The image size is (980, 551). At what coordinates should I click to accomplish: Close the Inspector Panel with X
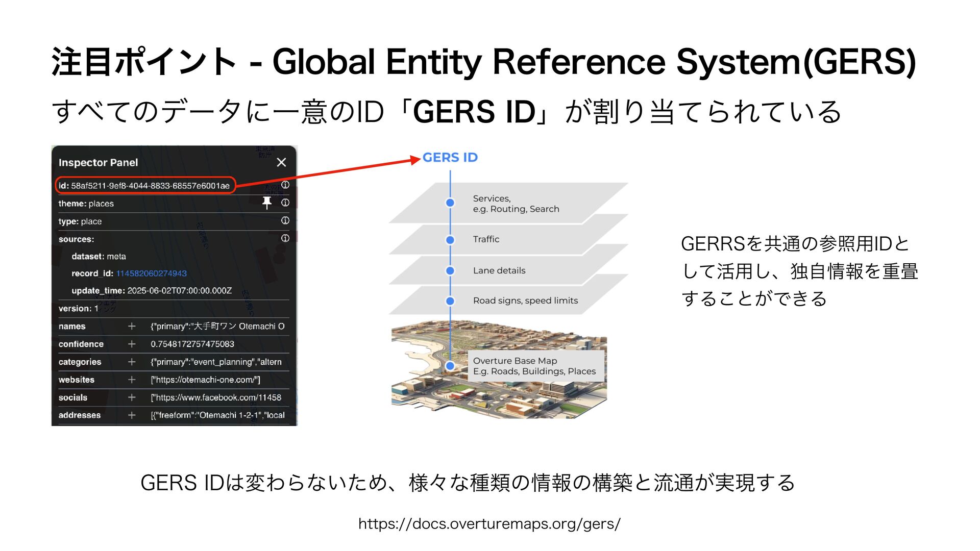click(x=281, y=162)
